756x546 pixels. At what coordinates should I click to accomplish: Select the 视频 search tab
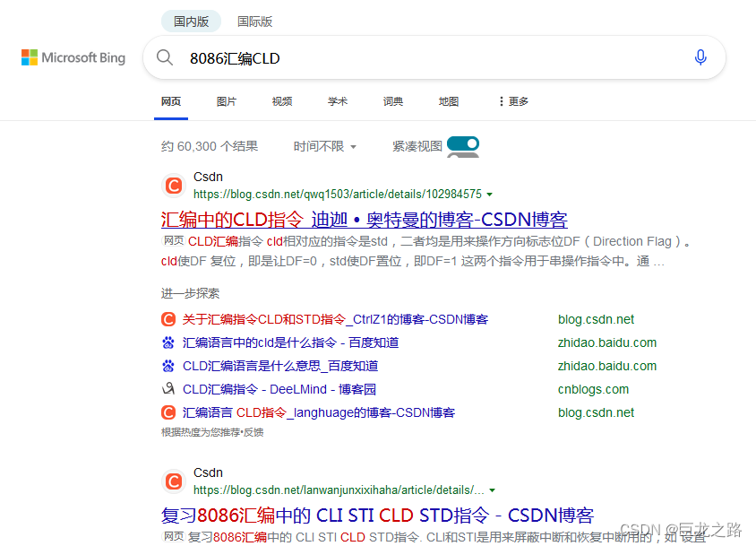point(282,101)
